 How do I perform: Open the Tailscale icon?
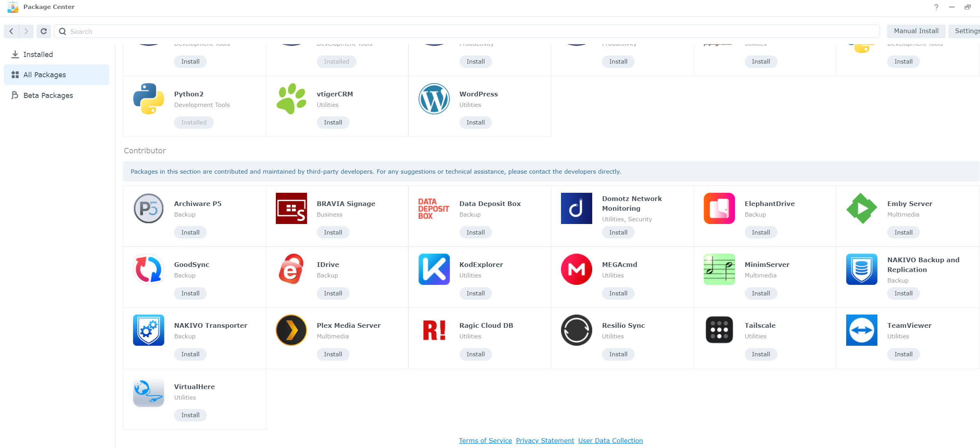(719, 330)
